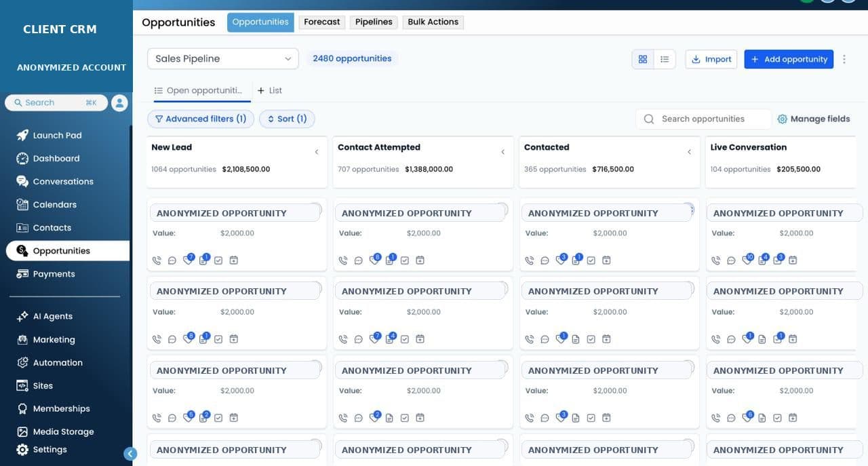Open tags with badge 10 on the first Live Conversation card

coord(747,260)
